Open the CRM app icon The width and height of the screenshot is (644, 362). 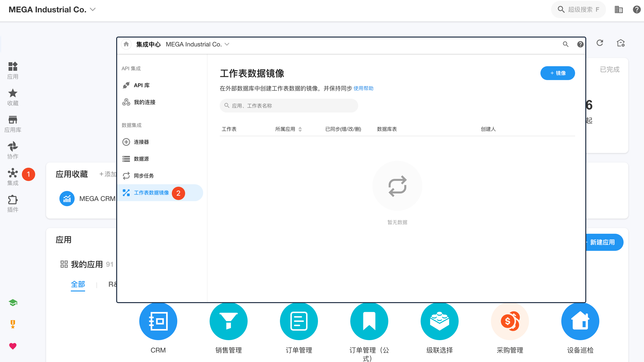(x=158, y=321)
